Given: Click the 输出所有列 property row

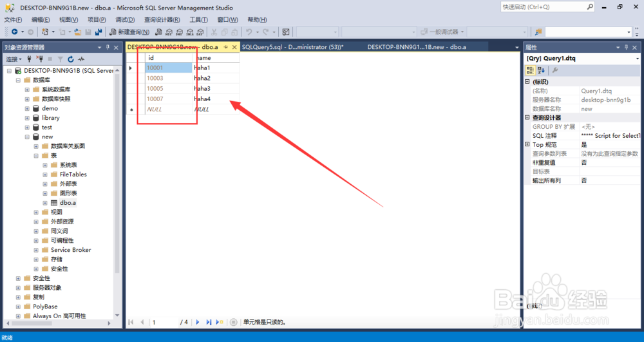Looking at the screenshot, I should [x=583, y=180].
